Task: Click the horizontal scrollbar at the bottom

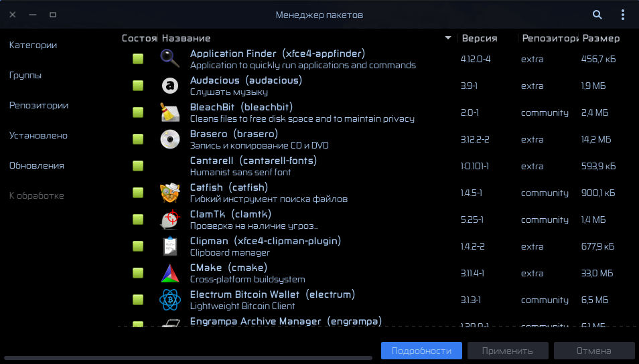Action: click(188, 358)
